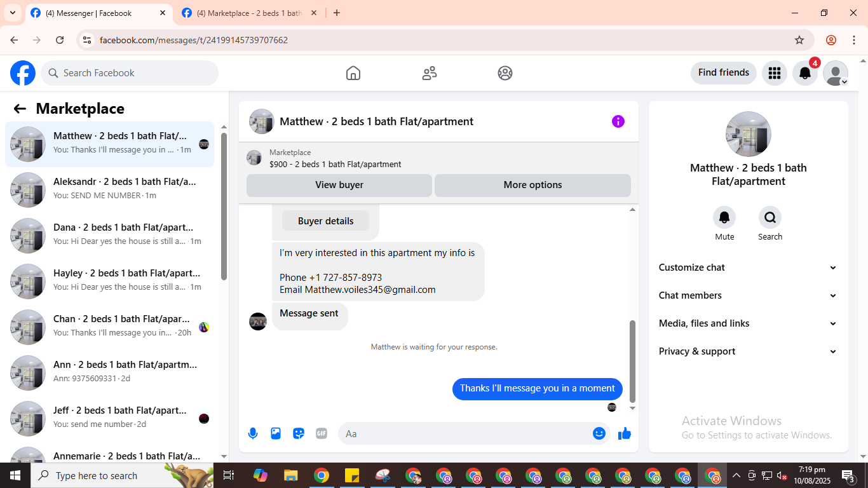The image size is (868, 488).
Task: Go back using the Marketplace back arrow
Action: point(20,109)
